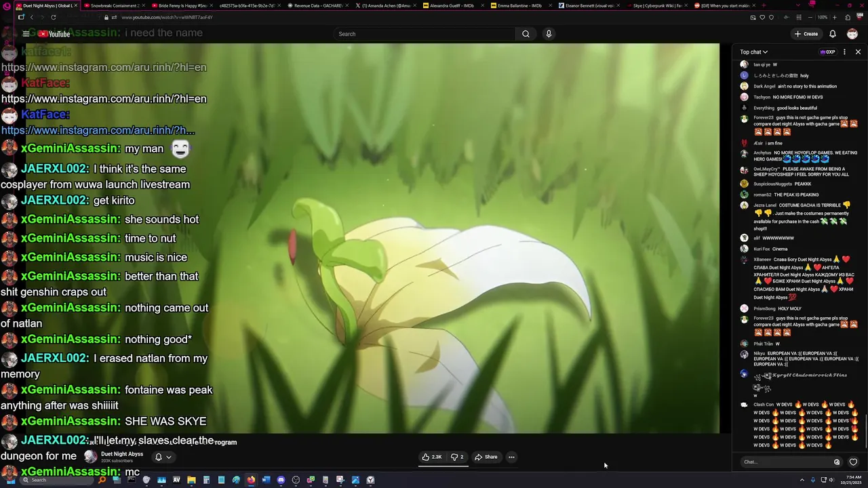Dislike the video
This screenshot has height=488, width=868.
click(458, 457)
